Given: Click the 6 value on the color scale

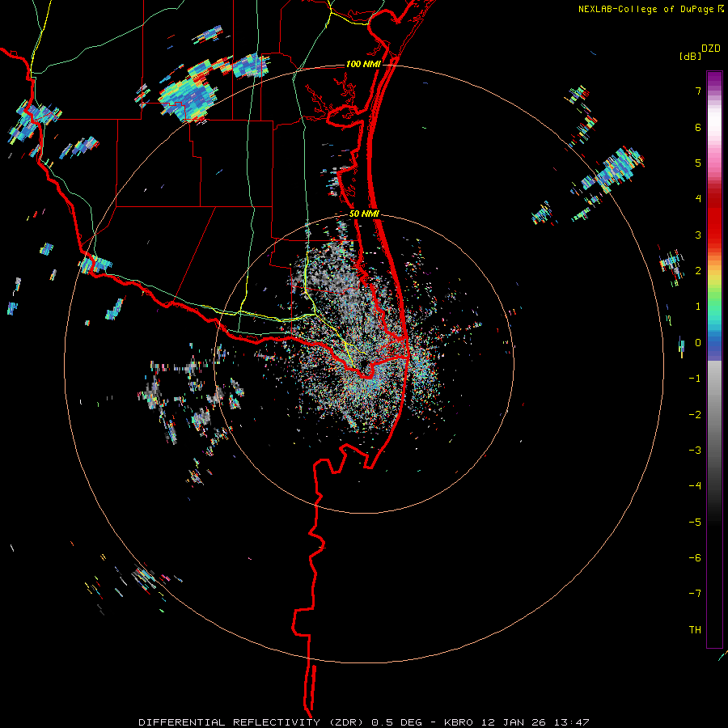Looking at the screenshot, I should click(x=698, y=127).
